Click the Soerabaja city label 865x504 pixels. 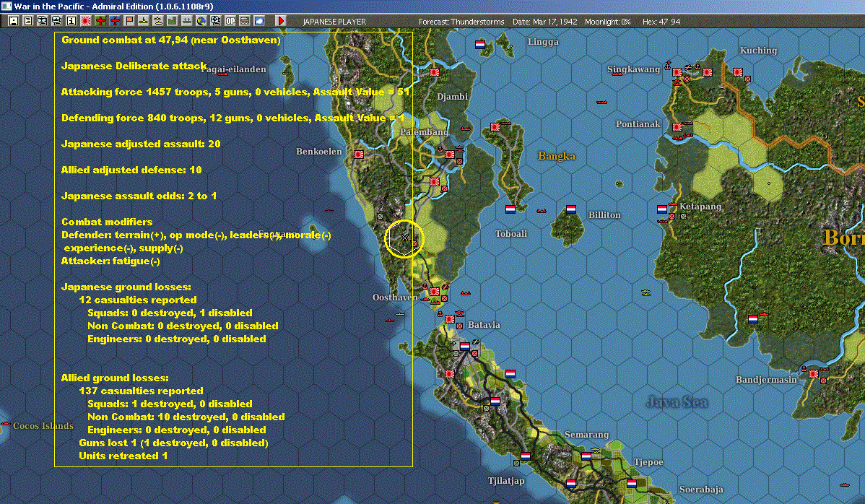click(701, 489)
